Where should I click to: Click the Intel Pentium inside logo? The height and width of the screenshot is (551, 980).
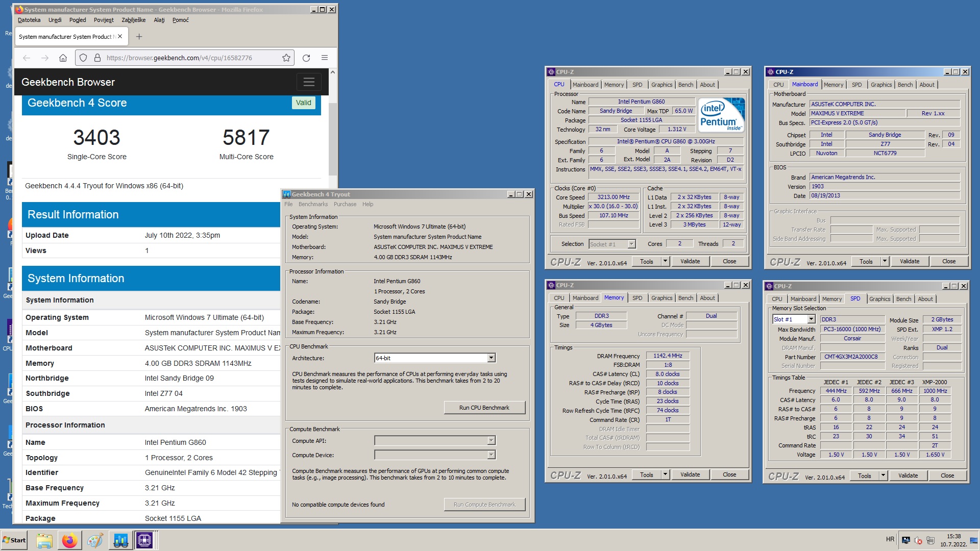pos(721,115)
